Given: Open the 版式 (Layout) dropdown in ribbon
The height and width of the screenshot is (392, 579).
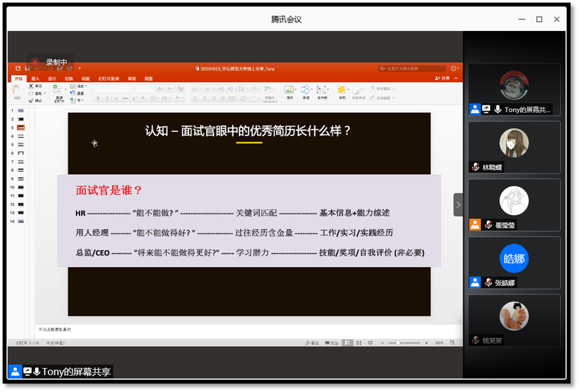Looking at the screenshot, I should click(81, 86).
